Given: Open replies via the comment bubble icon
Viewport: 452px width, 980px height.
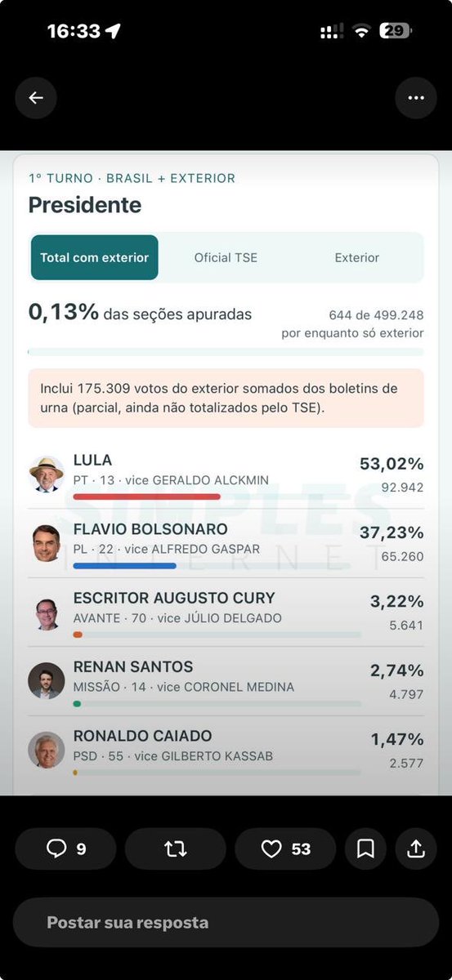Looking at the screenshot, I should pos(56,849).
